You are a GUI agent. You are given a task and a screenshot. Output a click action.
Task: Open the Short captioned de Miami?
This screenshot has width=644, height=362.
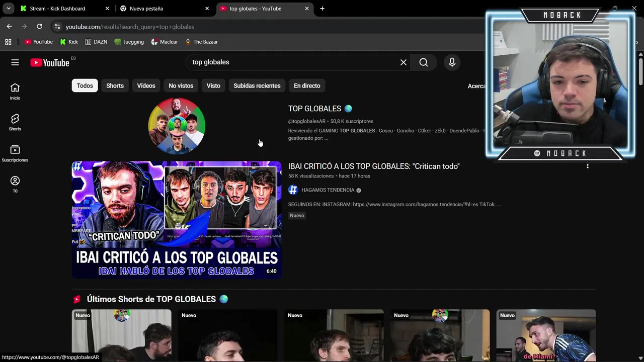pyautogui.click(x=546, y=335)
